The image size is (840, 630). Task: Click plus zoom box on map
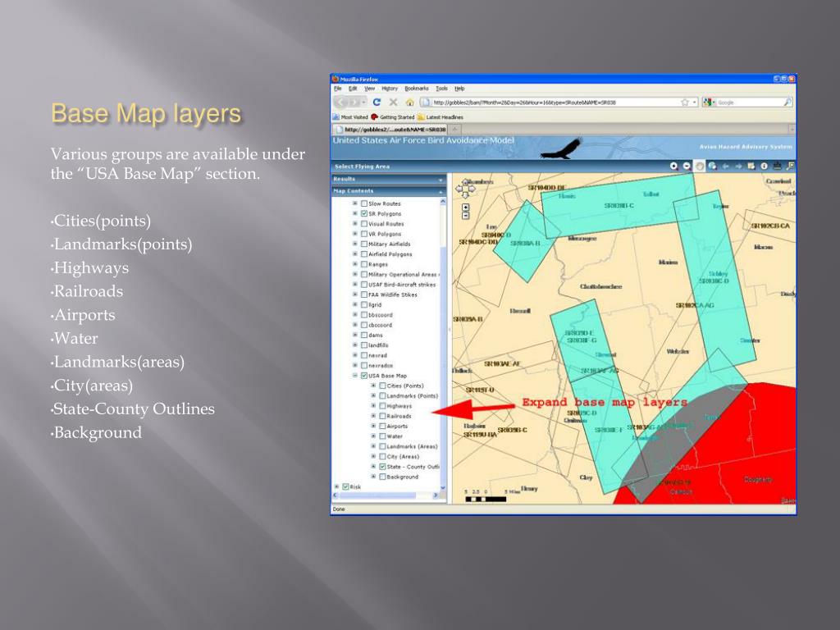(466, 208)
